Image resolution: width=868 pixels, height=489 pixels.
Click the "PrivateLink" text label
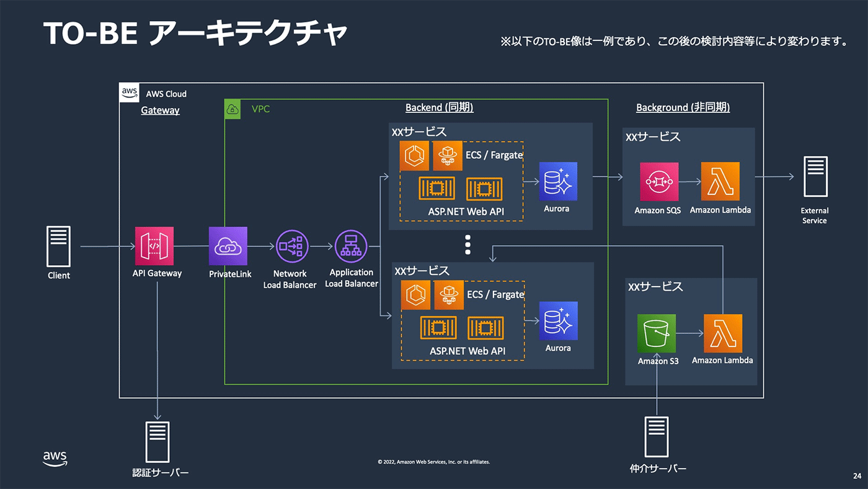coord(231,273)
